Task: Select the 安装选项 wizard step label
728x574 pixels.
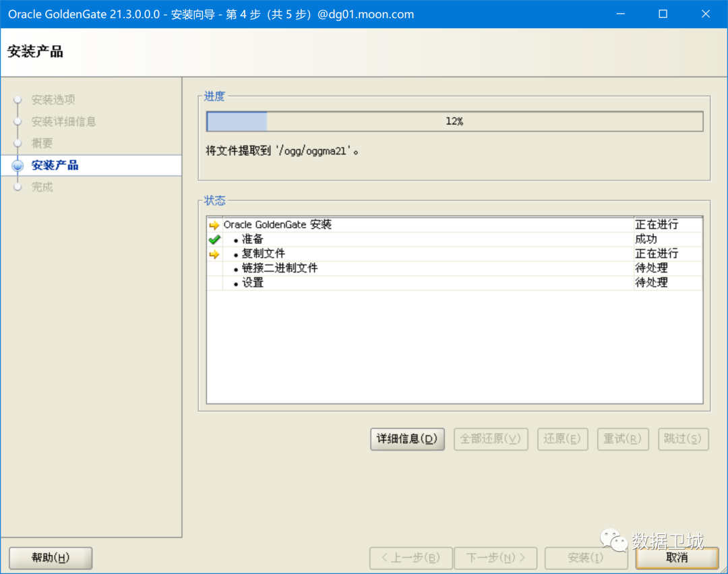Action: tap(53, 99)
